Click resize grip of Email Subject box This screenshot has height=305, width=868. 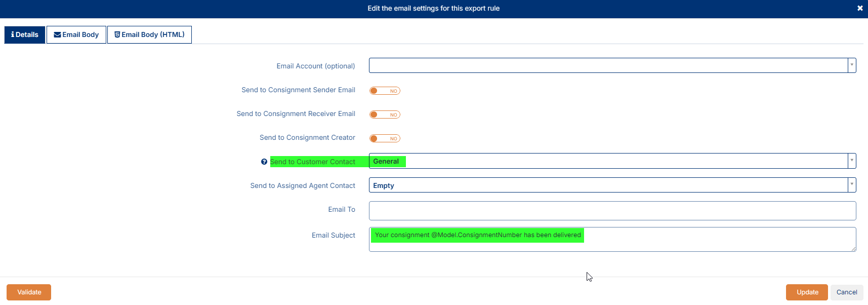click(853, 249)
